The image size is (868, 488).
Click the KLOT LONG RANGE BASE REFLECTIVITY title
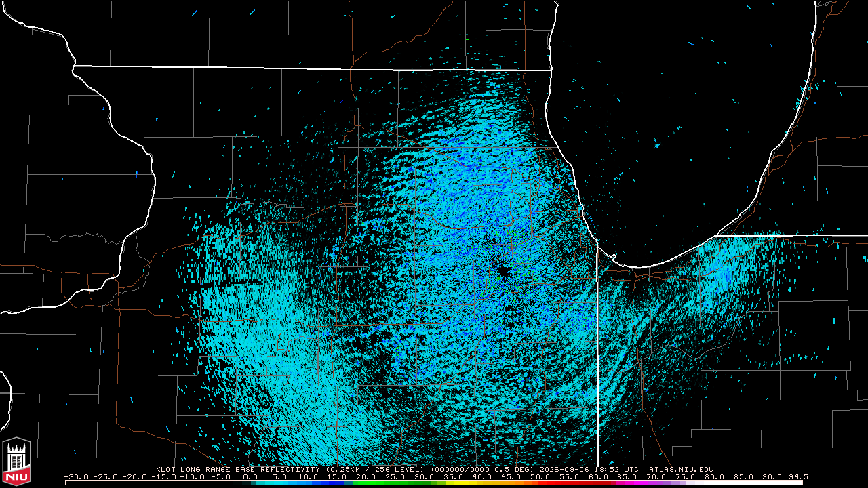(239, 469)
